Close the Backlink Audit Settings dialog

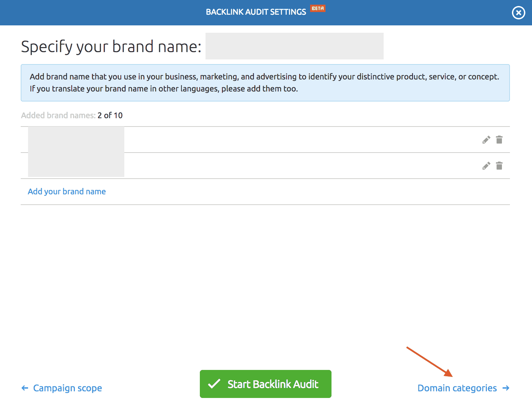tap(518, 13)
